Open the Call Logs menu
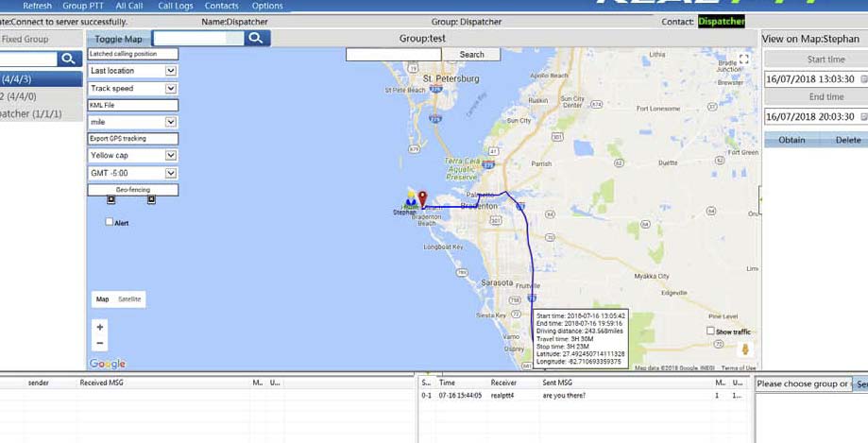The width and height of the screenshot is (868, 443). (176, 6)
